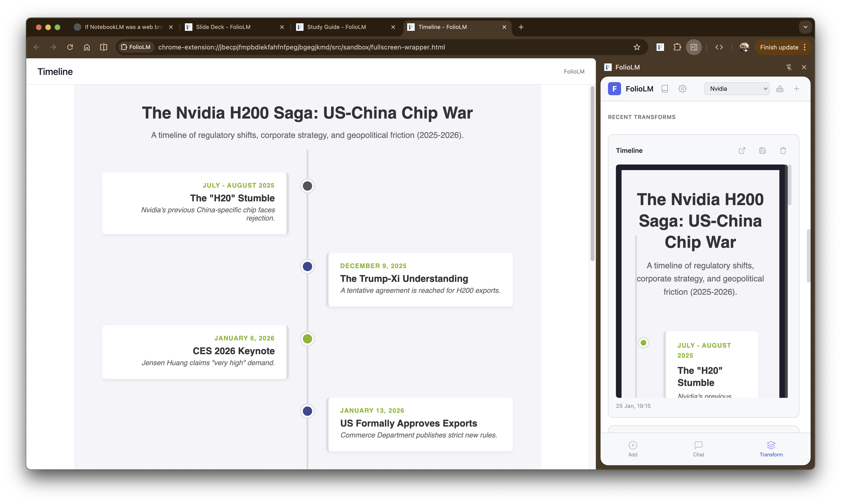
Task: Click the green January 6, 2026 timeline marker
Action: pyautogui.click(x=307, y=339)
